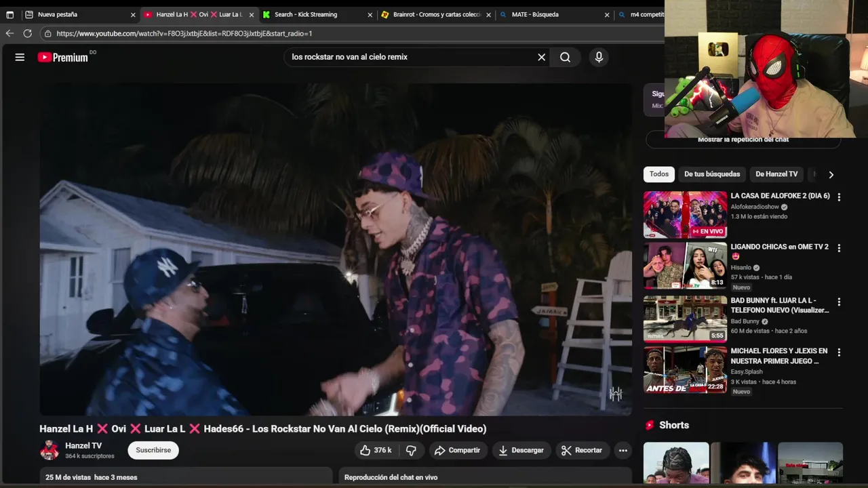View site information icon in address bar
Image resolution: width=868 pixels, height=488 pixels.
[47, 33]
